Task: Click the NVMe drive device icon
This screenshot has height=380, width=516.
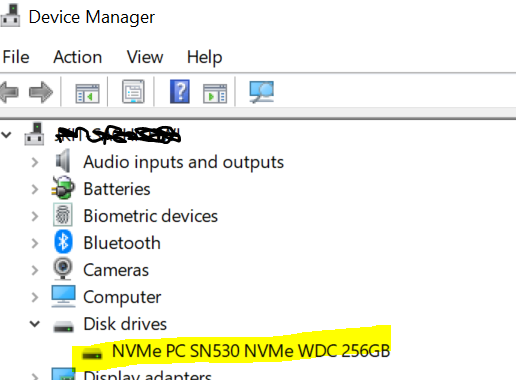Action: [x=92, y=353]
